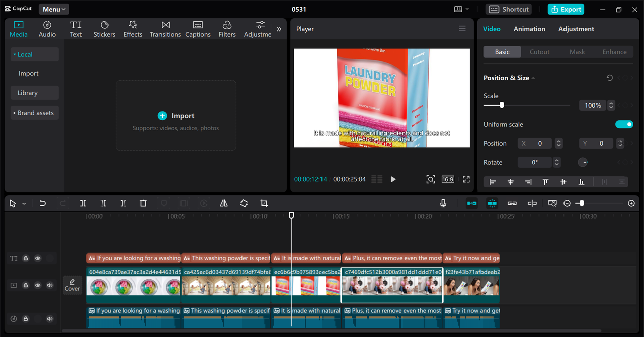644x337 pixels.
Task: Switch to the right-panel Adjustment tab
Action: coord(576,29)
